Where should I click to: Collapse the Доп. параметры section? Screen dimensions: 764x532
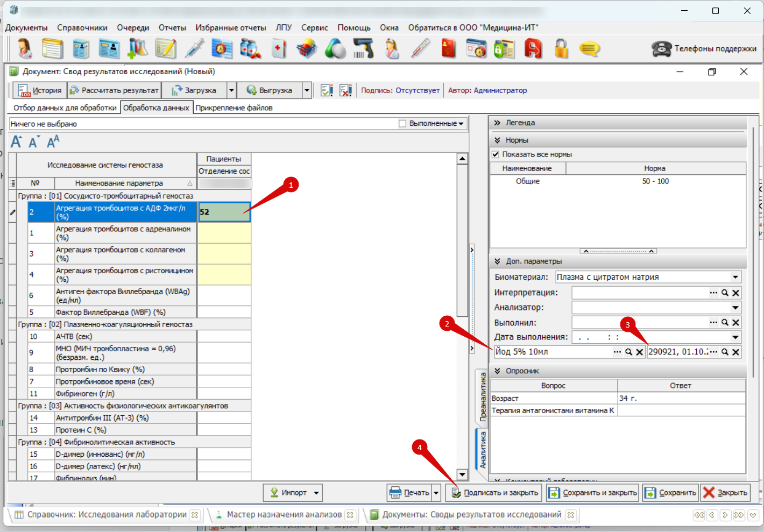tap(497, 261)
